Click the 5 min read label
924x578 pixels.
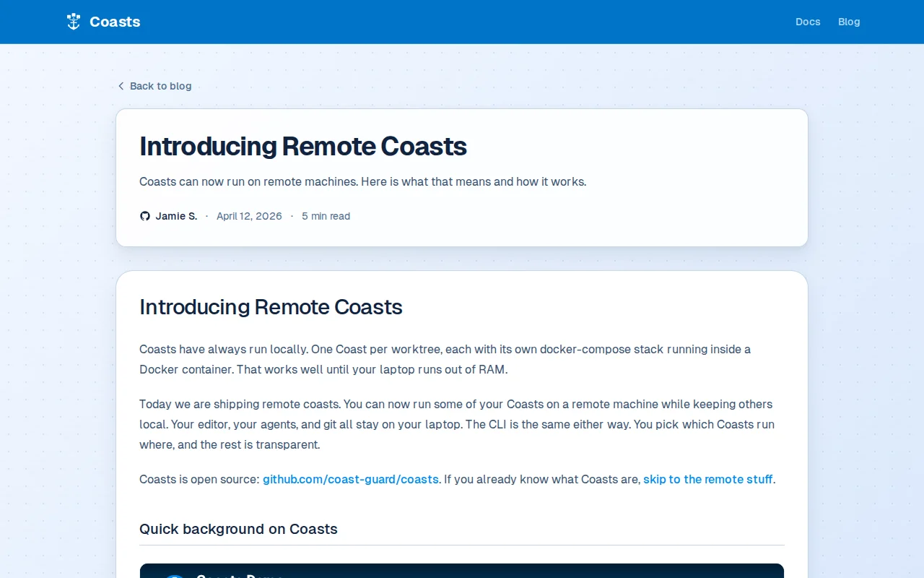(326, 216)
